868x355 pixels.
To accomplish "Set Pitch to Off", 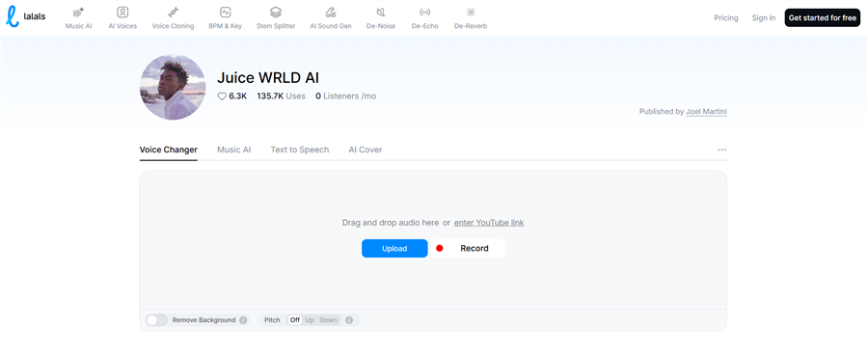I will 294,320.
